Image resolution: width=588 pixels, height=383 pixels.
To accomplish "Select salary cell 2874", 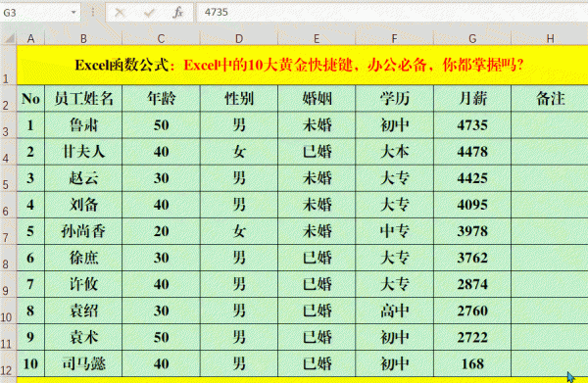I will [472, 284].
